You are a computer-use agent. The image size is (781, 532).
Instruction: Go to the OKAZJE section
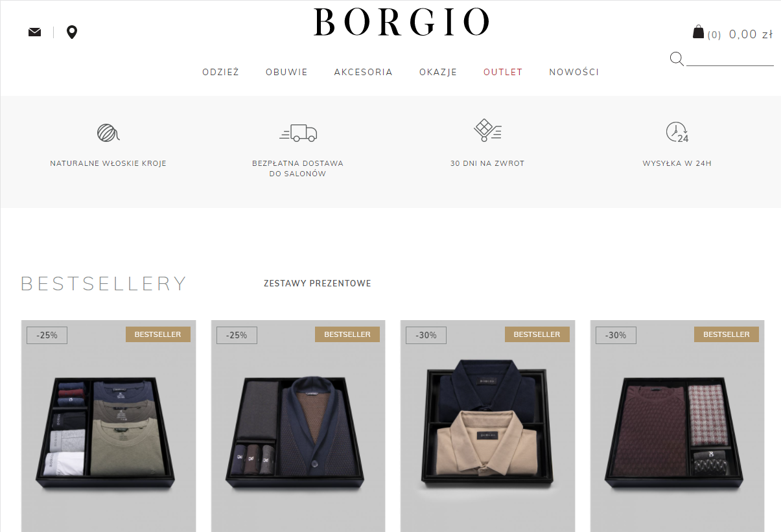click(x=438, y=72)
